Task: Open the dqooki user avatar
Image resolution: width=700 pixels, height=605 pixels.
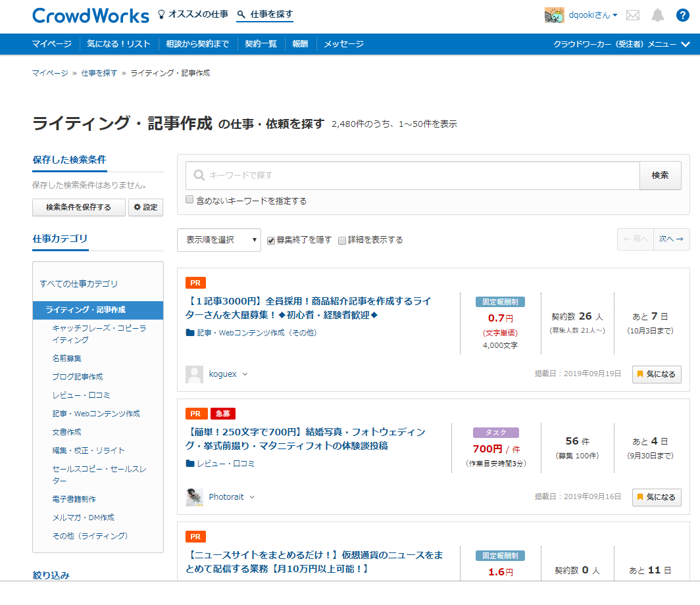Action: pos(555,15)
